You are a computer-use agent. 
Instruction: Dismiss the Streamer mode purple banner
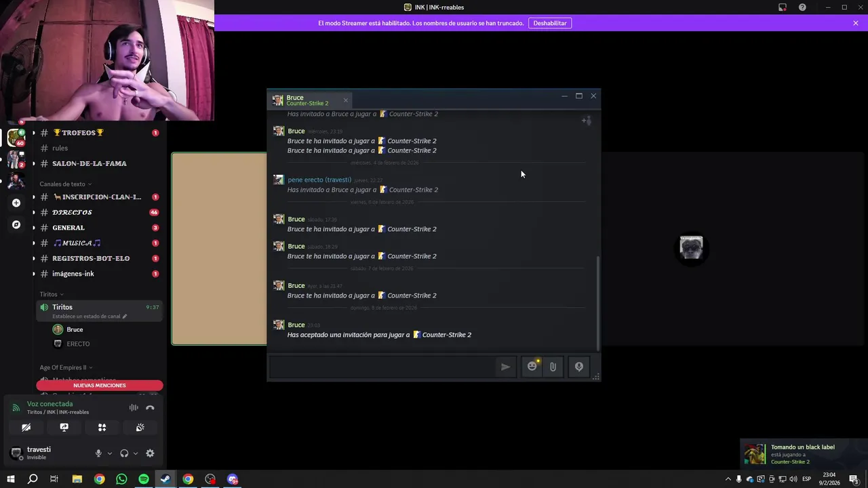click(856, 23)
